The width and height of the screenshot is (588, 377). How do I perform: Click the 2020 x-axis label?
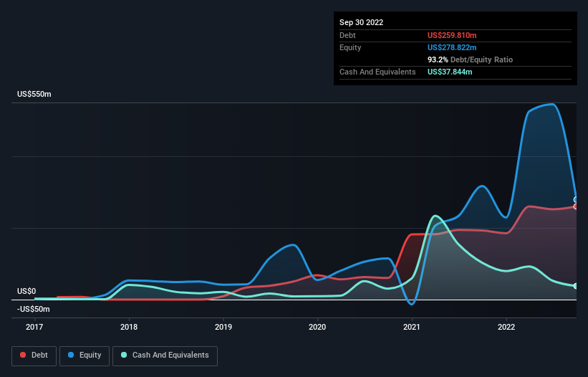point(317,327)
